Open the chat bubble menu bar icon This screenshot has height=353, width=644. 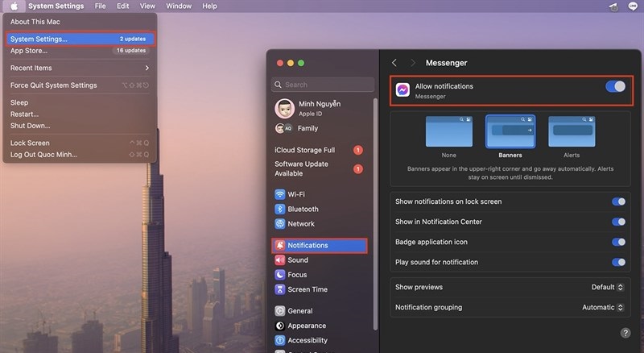pos(633,6)
